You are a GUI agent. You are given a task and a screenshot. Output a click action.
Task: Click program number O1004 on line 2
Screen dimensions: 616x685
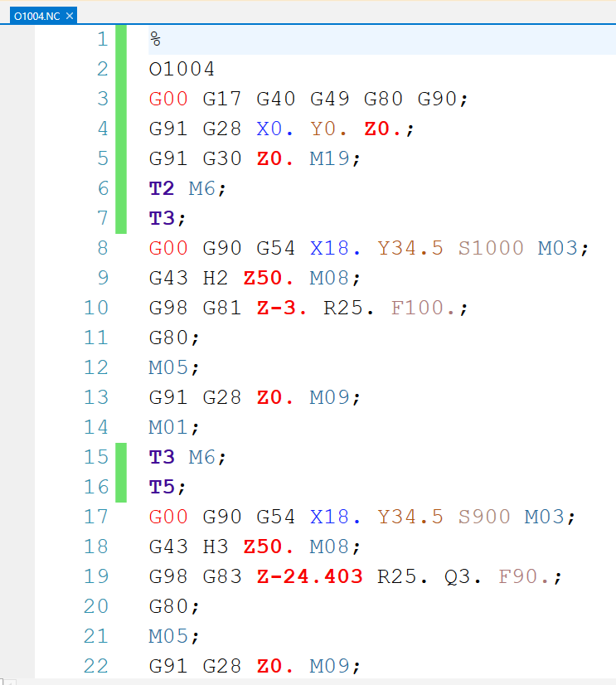coord(182,69)
